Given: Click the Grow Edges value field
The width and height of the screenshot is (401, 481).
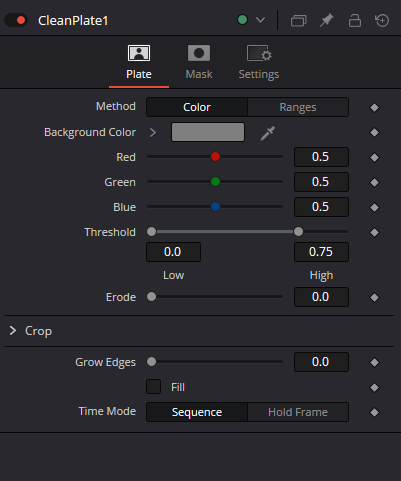Looking at the screenshot, I should [x=321, y=362].
